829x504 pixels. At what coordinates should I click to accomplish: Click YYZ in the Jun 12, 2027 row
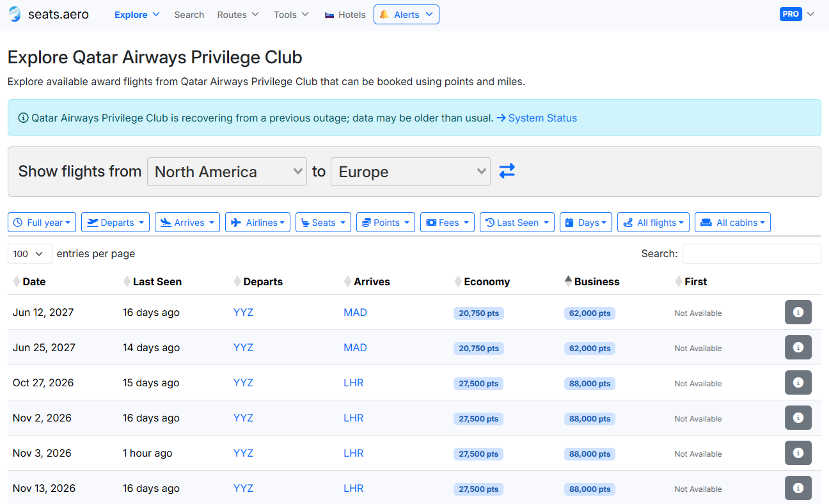tap(243, 312)
